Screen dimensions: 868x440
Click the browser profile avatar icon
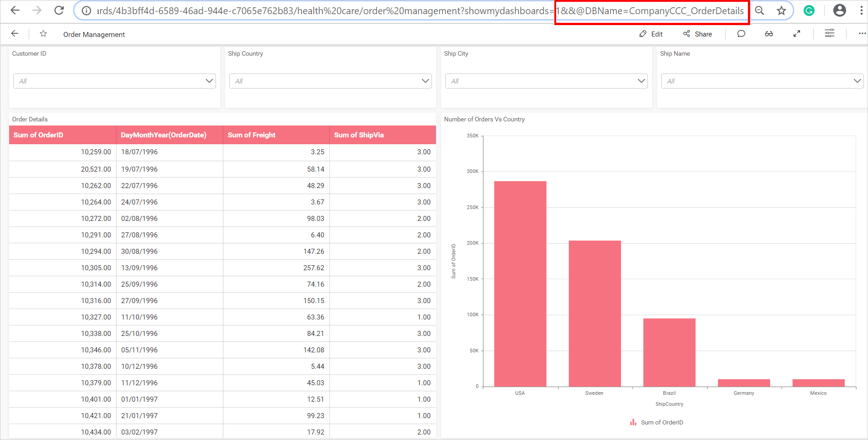pos(839,10)
